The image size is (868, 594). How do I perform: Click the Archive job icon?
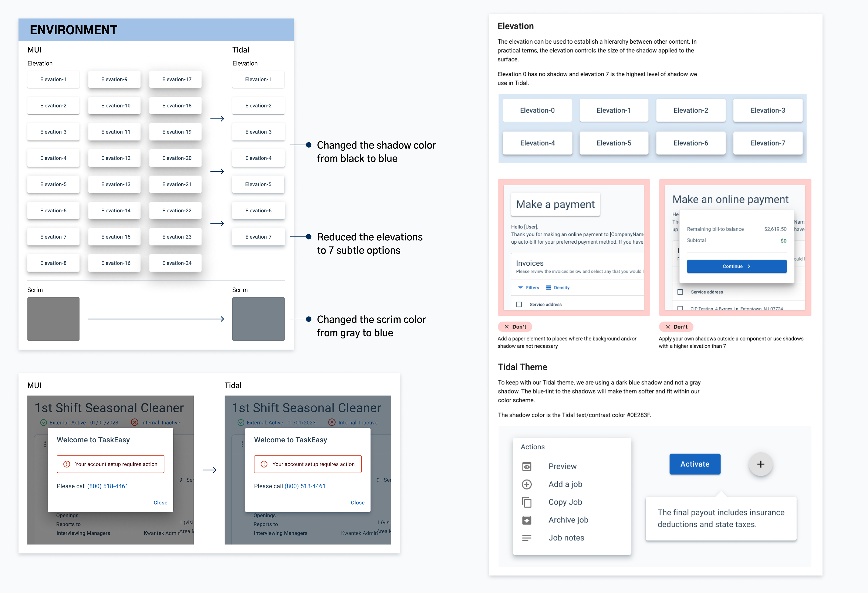[x=527, y=520]
